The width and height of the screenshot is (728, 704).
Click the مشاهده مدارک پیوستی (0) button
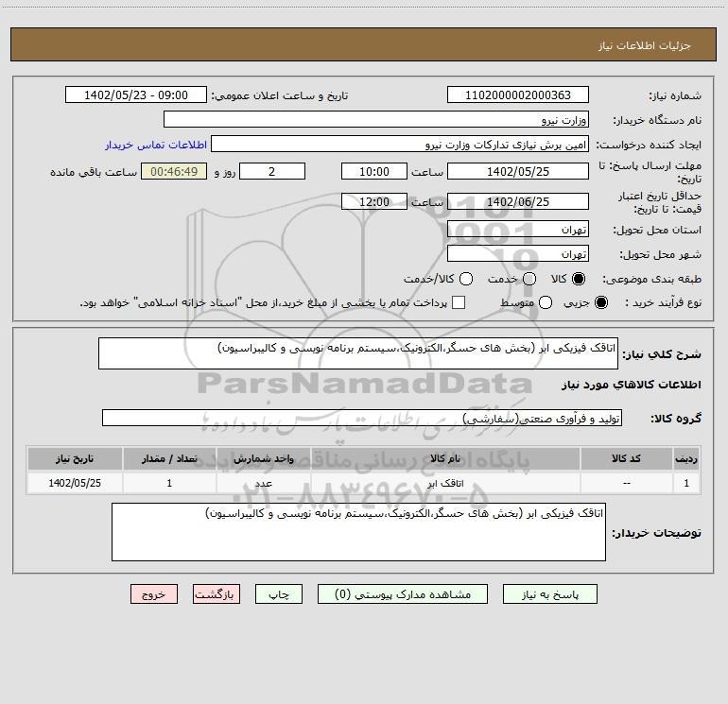403,594
